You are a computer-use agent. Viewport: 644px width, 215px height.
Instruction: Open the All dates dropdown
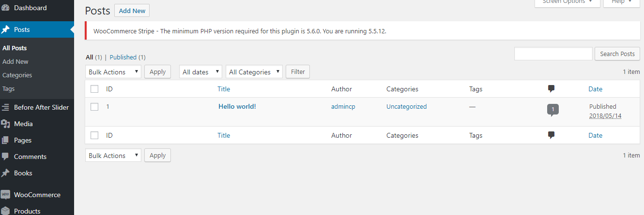[201, 72]
